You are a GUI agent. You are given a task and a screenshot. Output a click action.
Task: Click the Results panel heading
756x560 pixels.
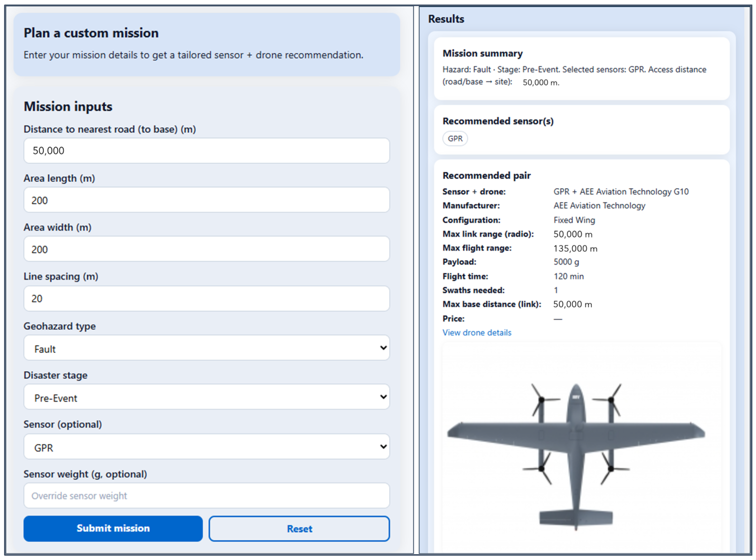point(446,19)
